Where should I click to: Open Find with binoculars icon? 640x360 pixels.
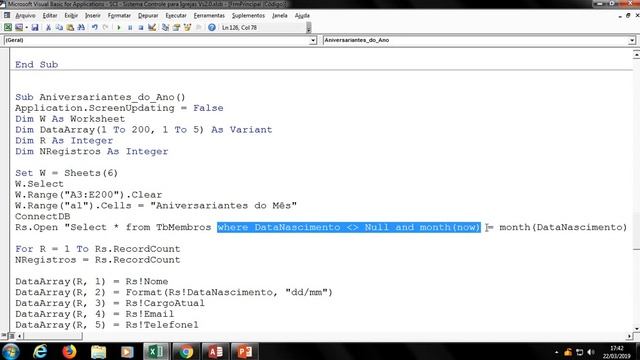(81, 27)
